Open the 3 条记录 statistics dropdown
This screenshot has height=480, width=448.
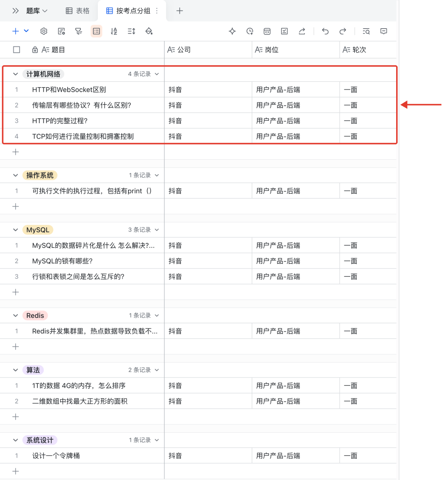point(143,230)
